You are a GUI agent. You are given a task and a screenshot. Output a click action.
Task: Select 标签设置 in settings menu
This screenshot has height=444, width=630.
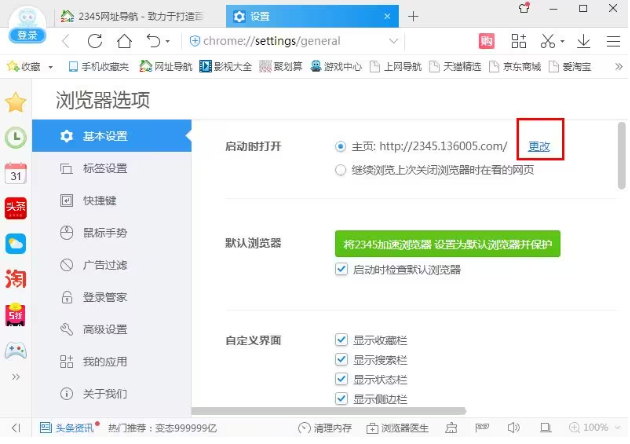pyautogui.click(x=112, y=168)
